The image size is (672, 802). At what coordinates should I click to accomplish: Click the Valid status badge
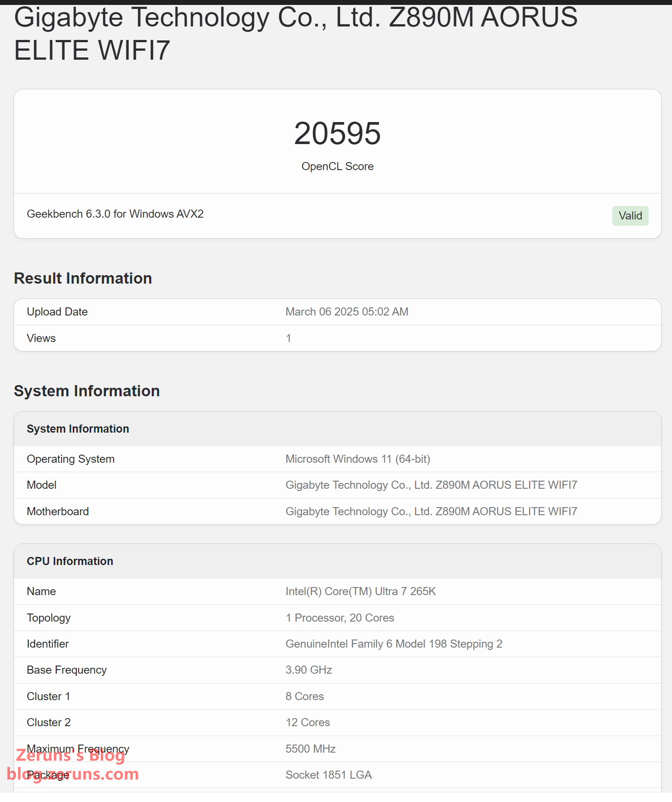[630, 216]
